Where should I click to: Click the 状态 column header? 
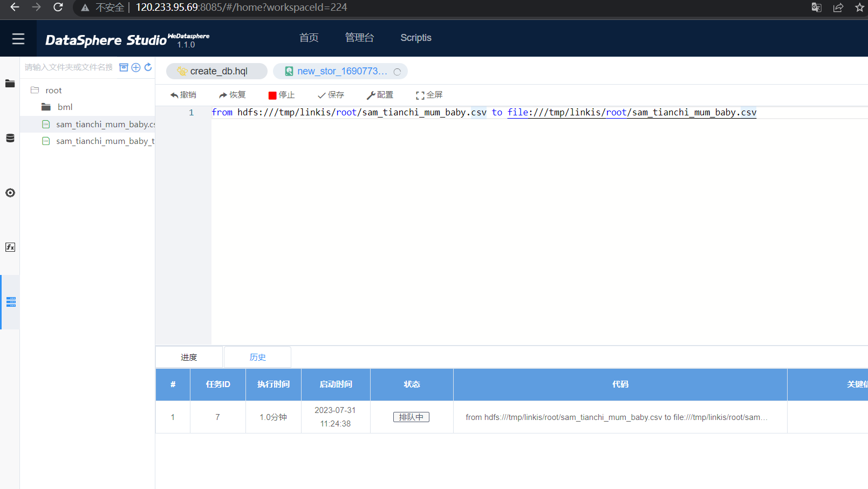pos(412,384)
